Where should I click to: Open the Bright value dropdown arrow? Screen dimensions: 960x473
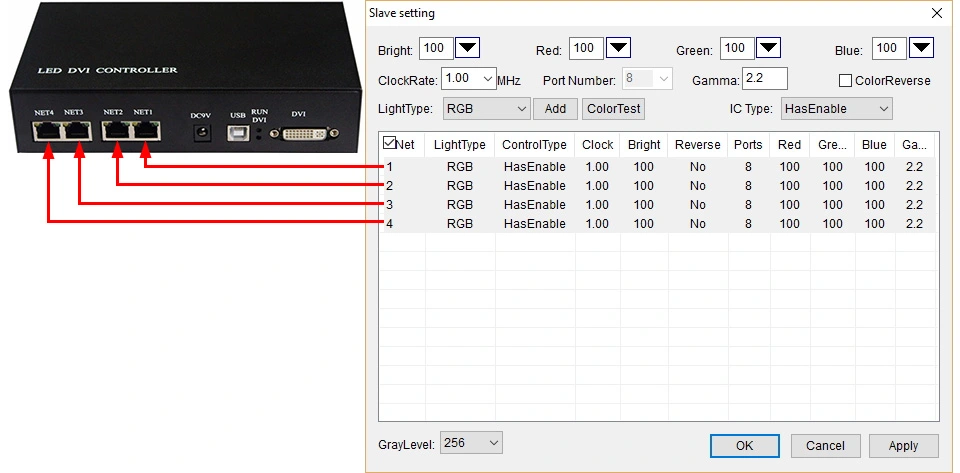click(x=468, y=48)
